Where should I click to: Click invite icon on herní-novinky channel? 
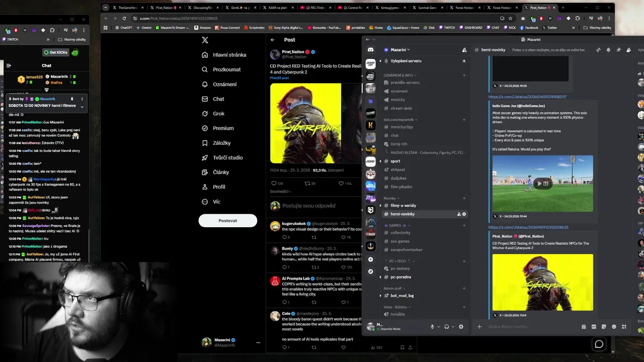tap(458, 214)
